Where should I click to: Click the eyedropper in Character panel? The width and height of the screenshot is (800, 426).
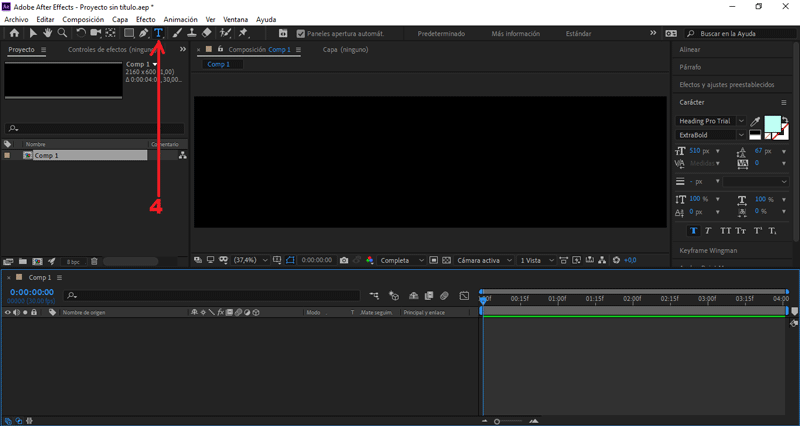click(755, 121)
